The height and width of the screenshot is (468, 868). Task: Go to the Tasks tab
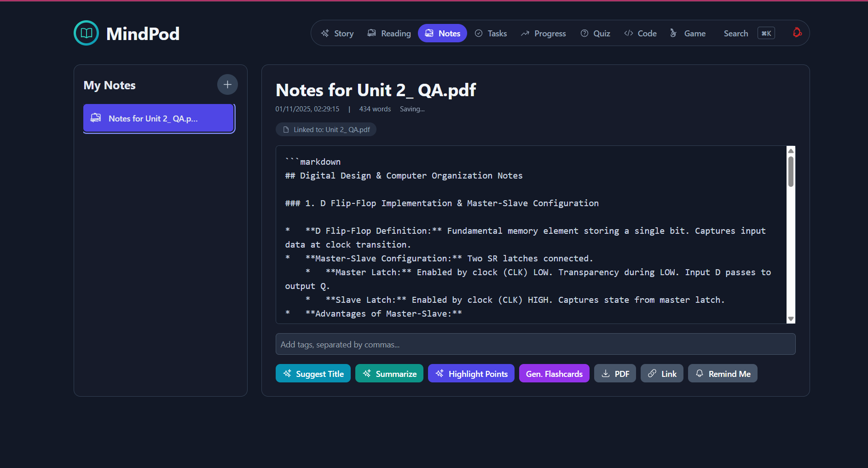coord(491,33)
